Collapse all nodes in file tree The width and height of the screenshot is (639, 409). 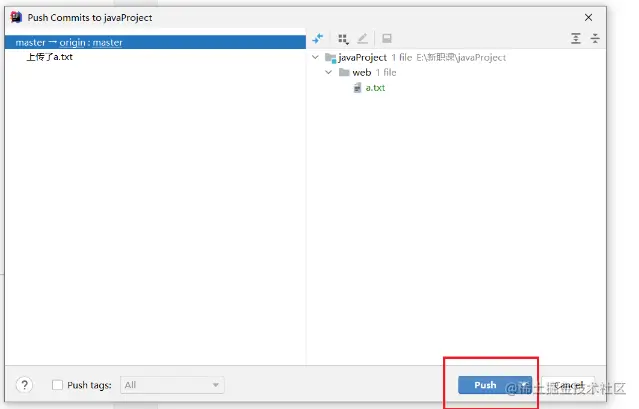point(595,38)
